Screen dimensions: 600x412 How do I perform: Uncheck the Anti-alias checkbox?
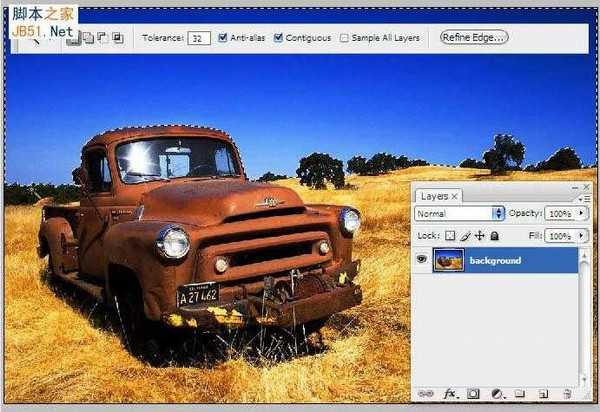tap(223, 37)
